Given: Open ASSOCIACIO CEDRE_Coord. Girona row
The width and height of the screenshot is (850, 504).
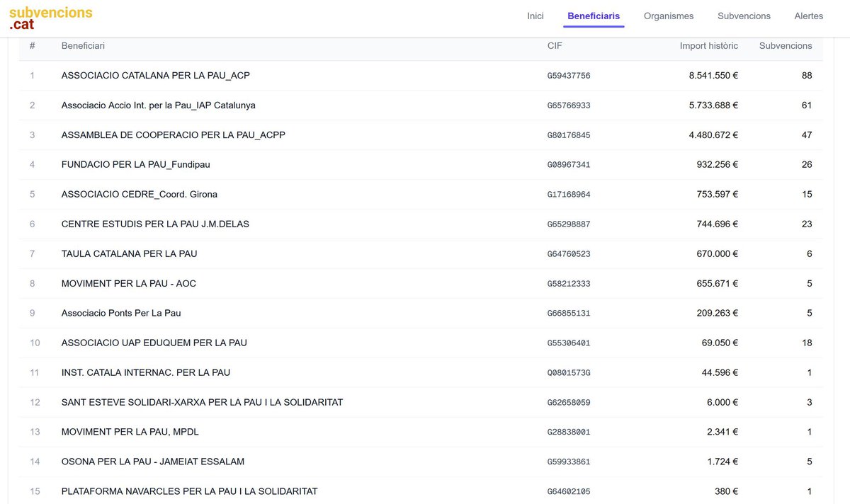Looking at the screenshot, I should click(421, 194).
